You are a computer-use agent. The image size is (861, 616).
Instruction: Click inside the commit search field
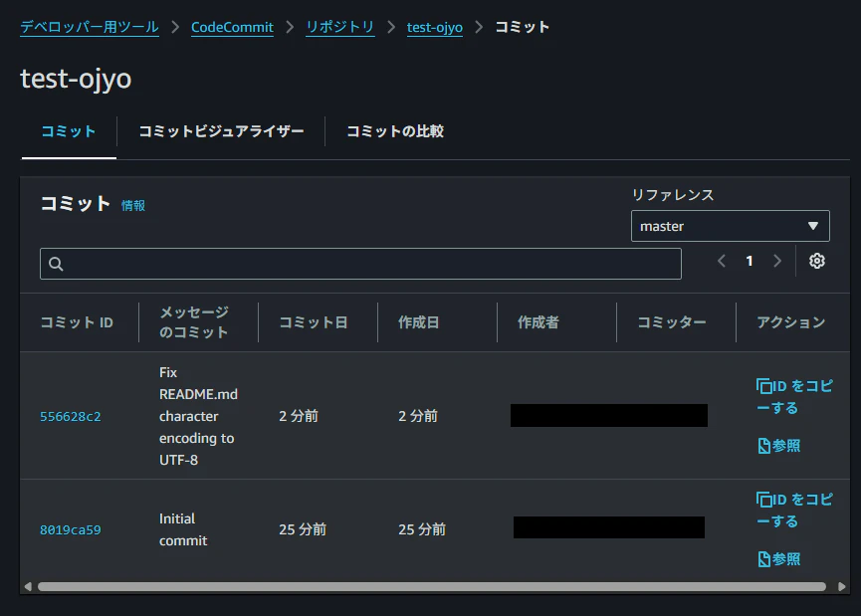click(x=358, y=263)
